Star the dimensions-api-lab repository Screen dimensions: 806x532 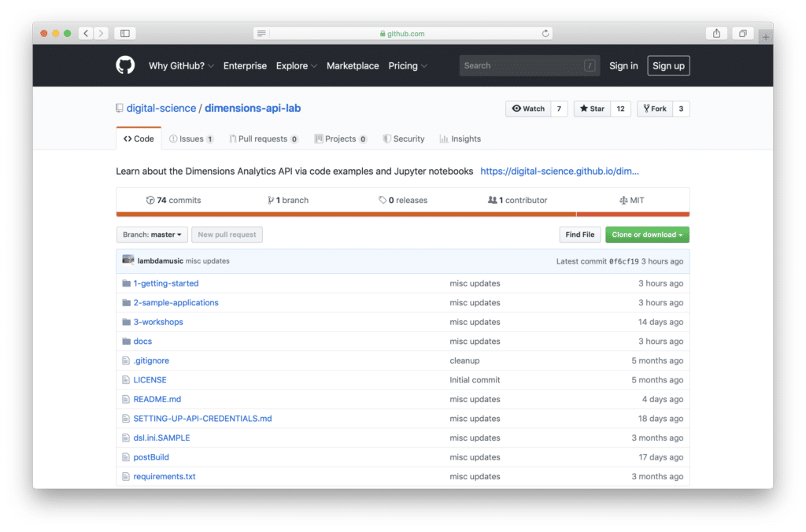point(591,109)
